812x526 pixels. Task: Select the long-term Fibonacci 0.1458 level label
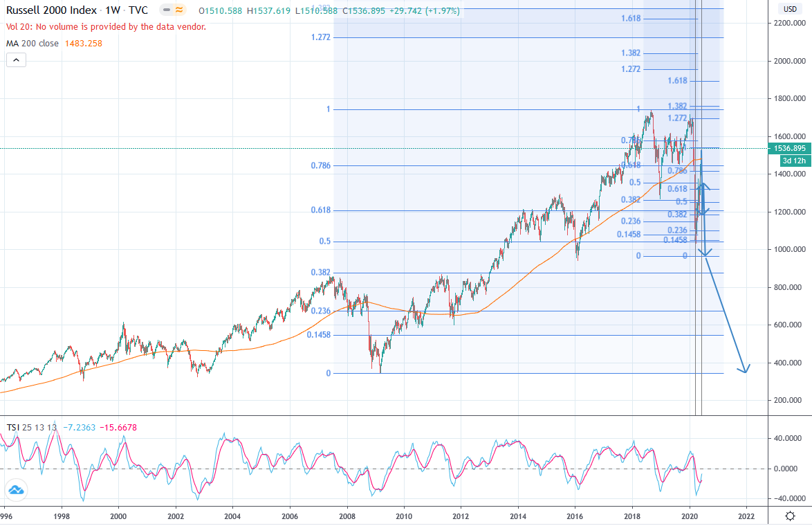tap(318, 335)
